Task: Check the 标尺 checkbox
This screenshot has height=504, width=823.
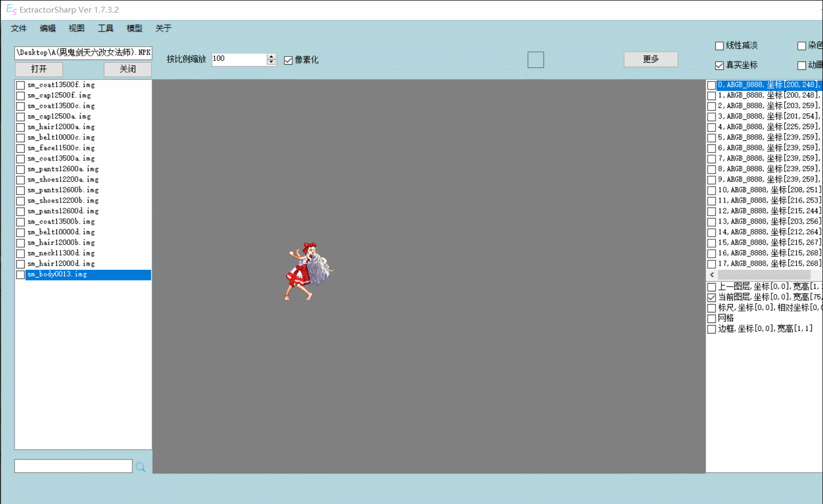Action: point(711,308)
